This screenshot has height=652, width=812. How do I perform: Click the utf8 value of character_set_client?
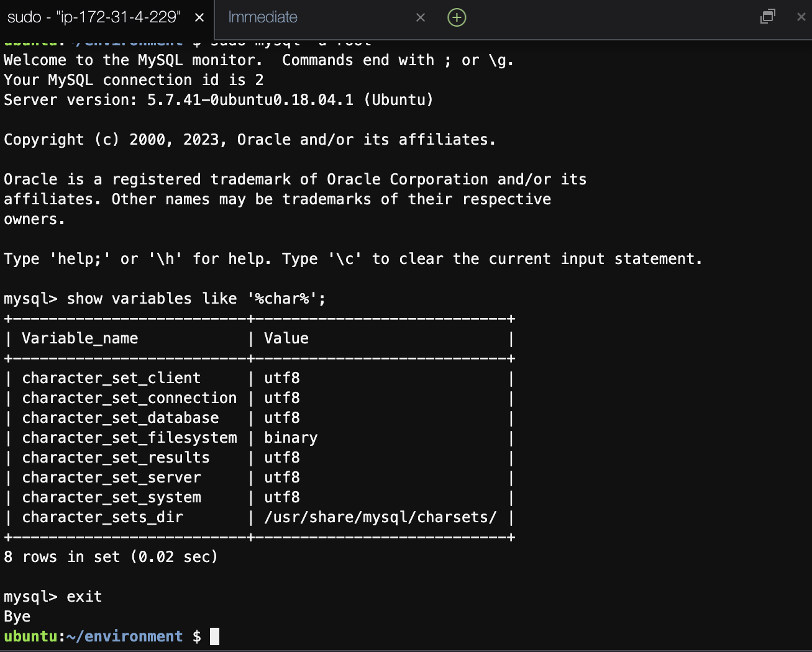282,378
